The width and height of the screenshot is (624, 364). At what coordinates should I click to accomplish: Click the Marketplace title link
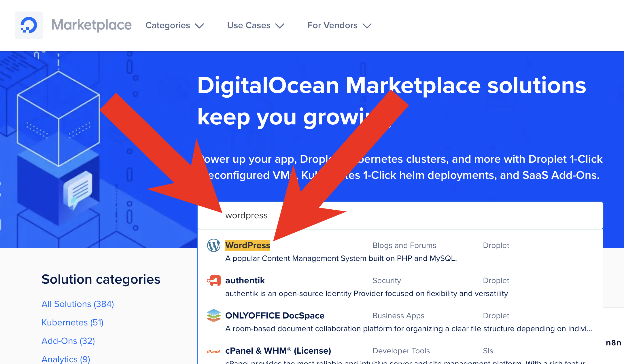(91, 25)
